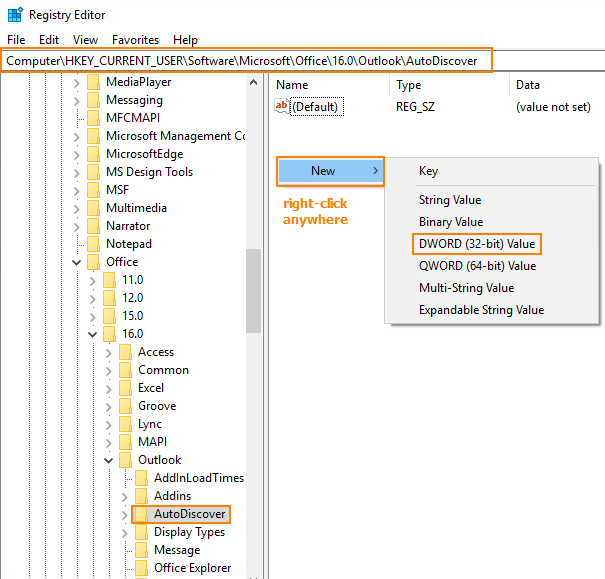Choose DWORD (32-bit) Value
Viewport: 605px width, 579px height.
(x=477, y=244)
